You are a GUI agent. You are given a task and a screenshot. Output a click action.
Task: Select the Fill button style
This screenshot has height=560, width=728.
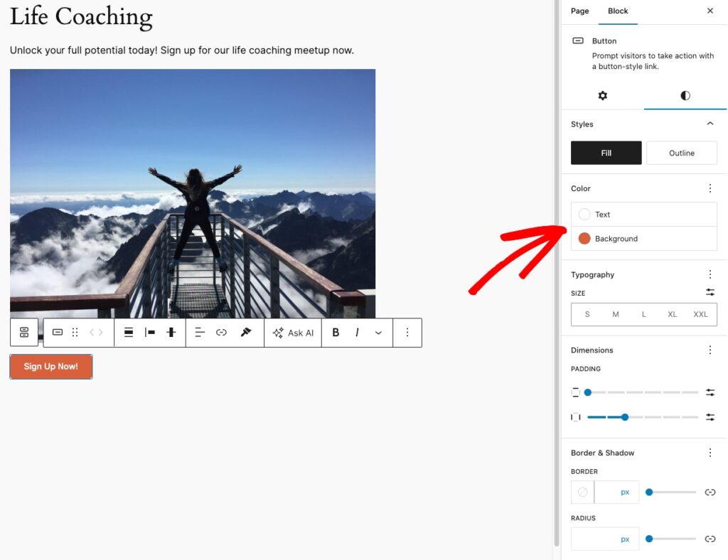click(x=606, y=153)
